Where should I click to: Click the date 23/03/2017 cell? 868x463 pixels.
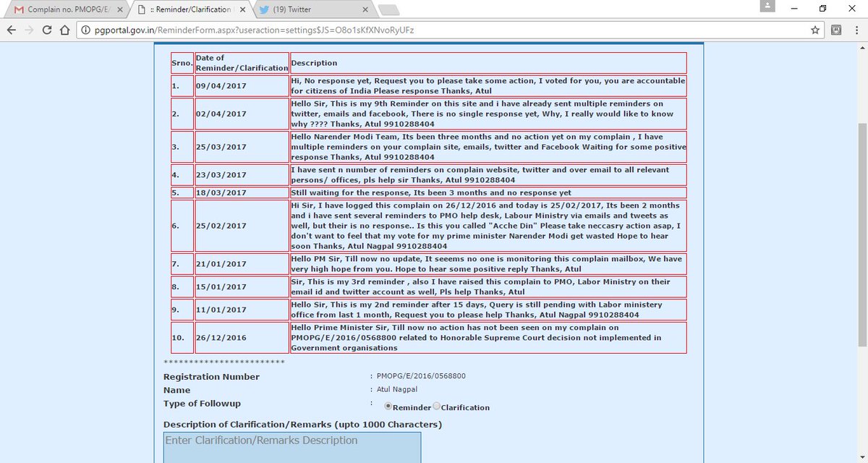242,175
